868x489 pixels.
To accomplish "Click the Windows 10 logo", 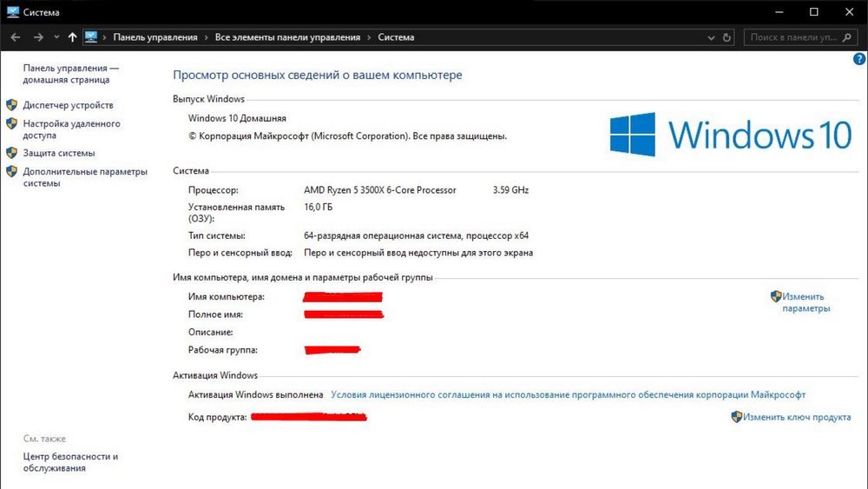I will click(x=731, y=135).
